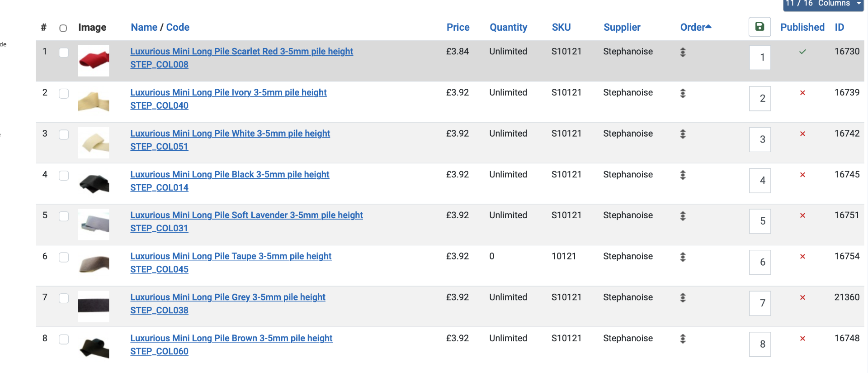Click drag handle for Brown product row
The height and width of the screenshot is (373, 868).
[x=683, y=339]
